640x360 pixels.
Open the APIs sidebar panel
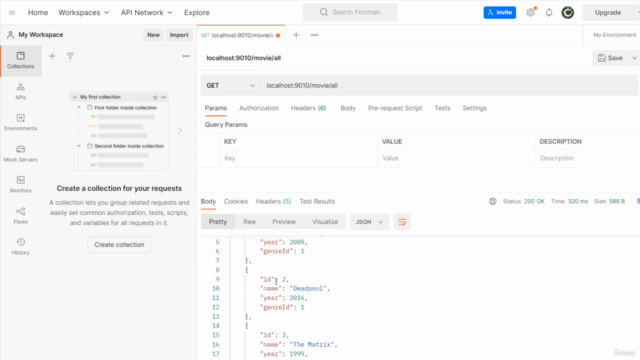pyautogui.click(x=20, y=91)
